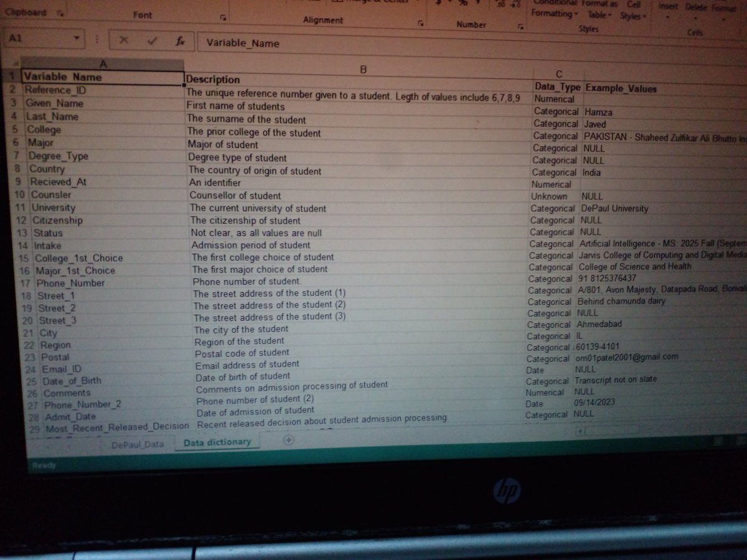747x560 pixels.
Task: Click the '09/14/2023' date value cell
Action: (x=659, y=403)
